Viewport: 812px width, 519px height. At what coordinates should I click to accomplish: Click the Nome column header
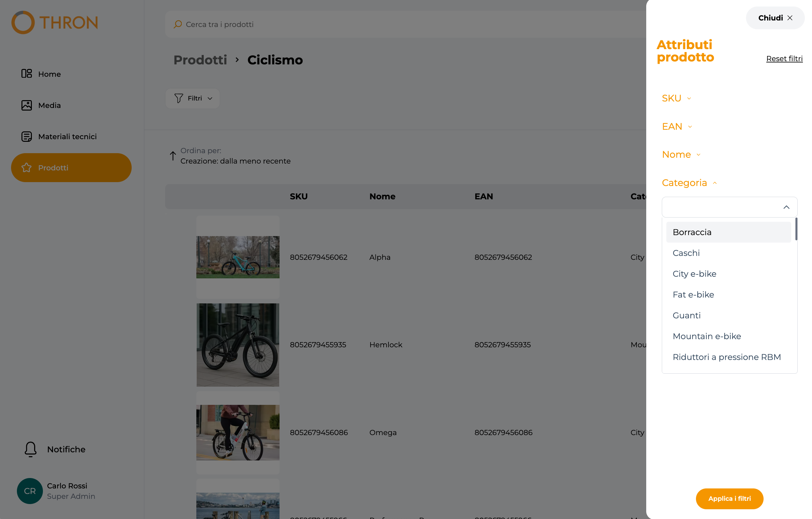(x=382, y=196)
